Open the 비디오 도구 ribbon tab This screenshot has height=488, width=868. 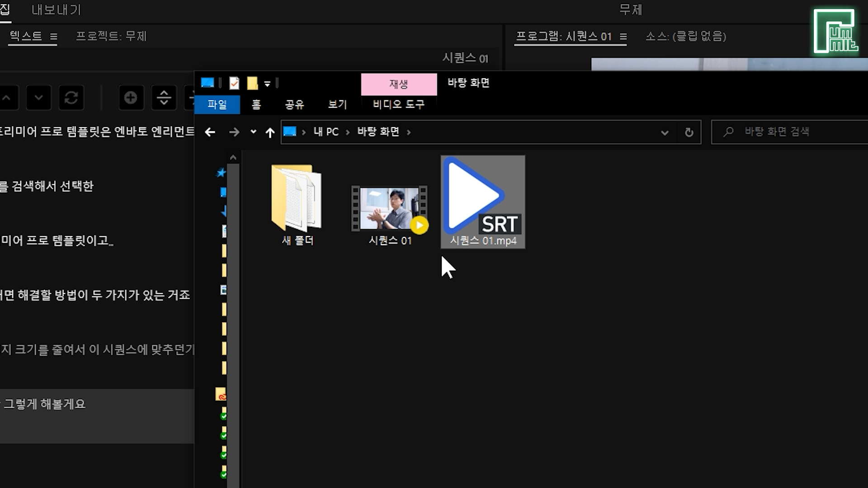tap(398, 104)
